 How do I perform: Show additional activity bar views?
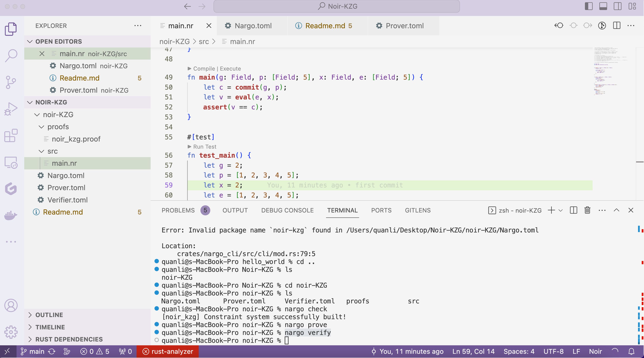(11, 241)
